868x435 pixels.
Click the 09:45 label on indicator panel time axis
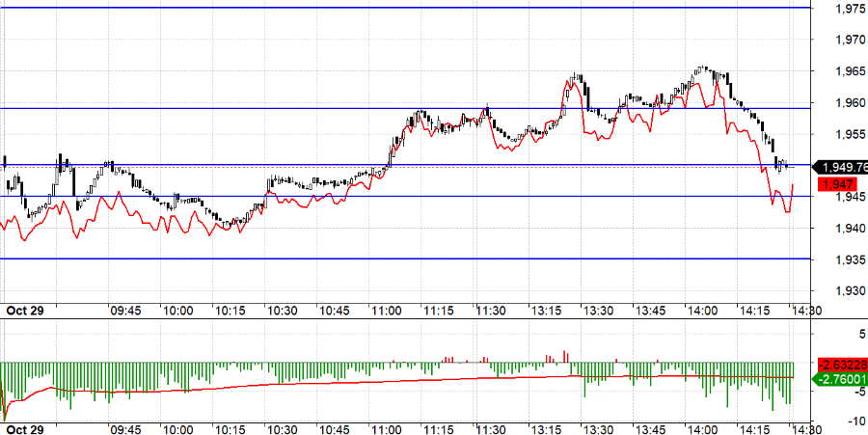tap(125, 427)
